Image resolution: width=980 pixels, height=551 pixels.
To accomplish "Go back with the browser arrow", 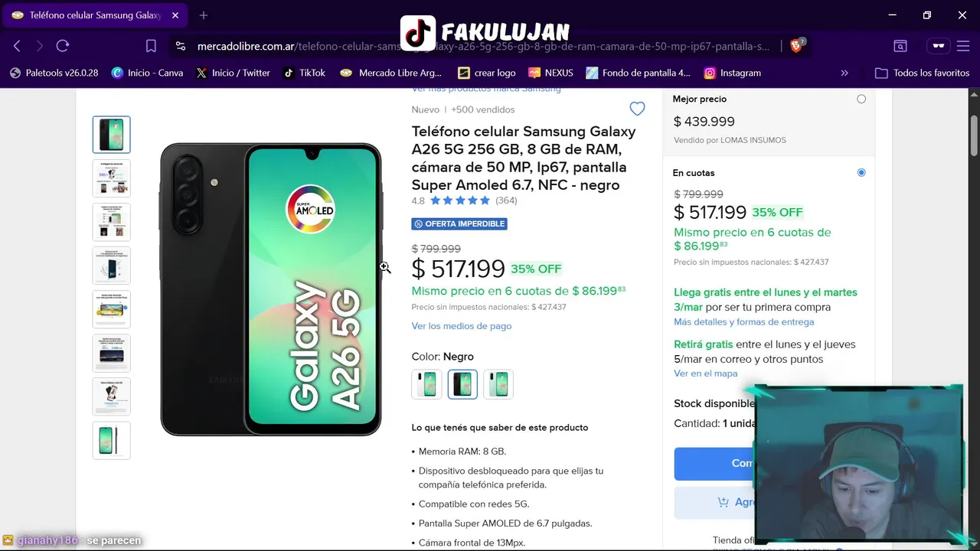I will [x=17, y=46].
